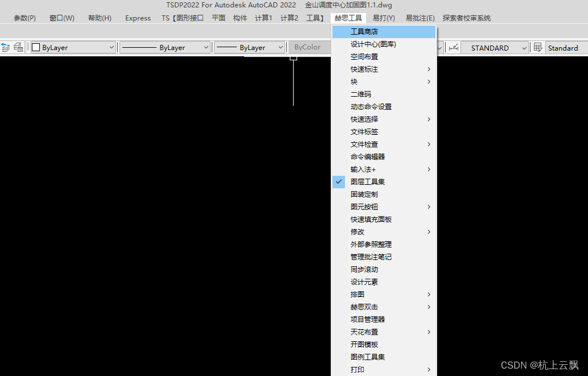Screen dimensions: 588x376
Task: Select the 开图模板 menu entry
Action: point(384,345)
